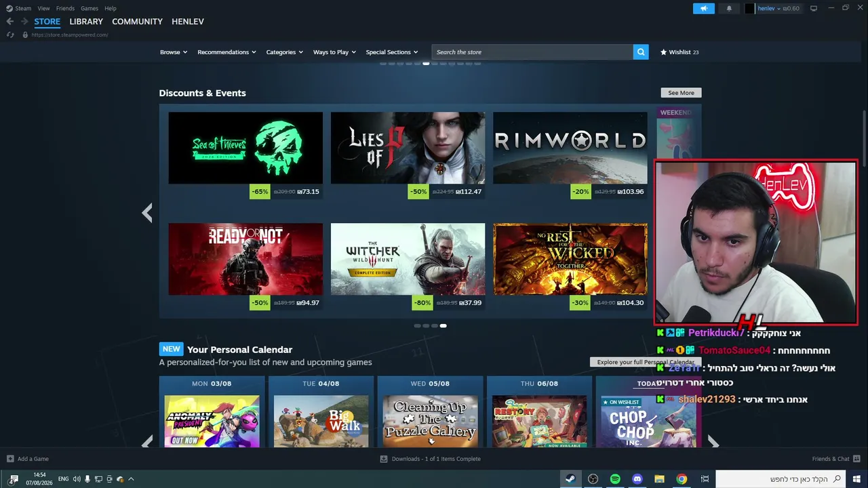Click the Task View taskbar icon

tap(705, 479)
